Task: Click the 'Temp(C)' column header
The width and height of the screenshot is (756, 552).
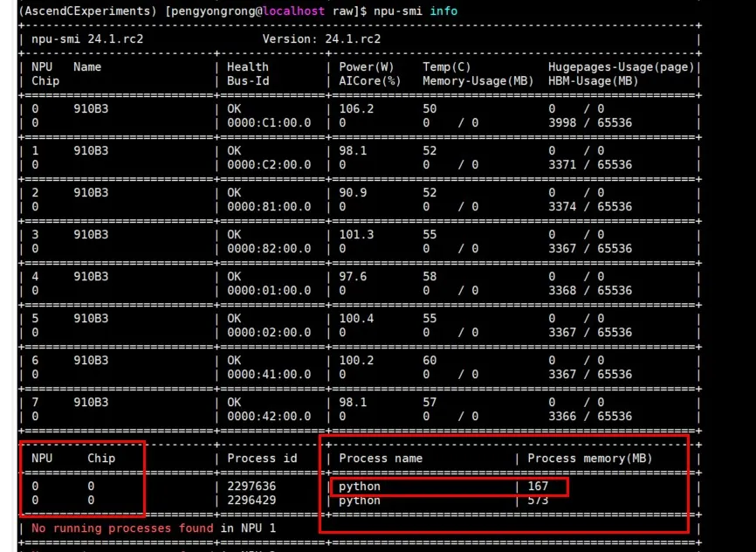Action: point(446,66)
